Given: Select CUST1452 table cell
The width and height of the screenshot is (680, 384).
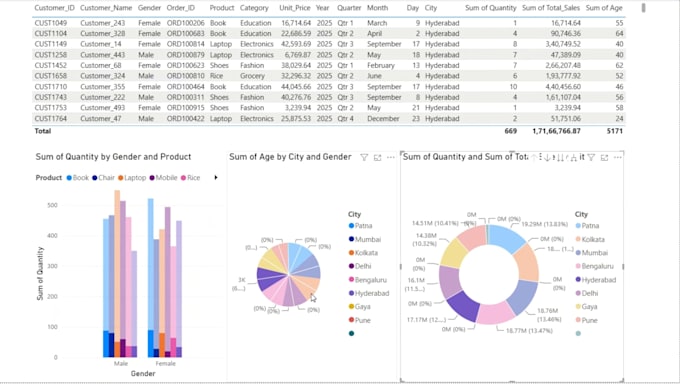Looking at the screenshot, I should point(51,65).
